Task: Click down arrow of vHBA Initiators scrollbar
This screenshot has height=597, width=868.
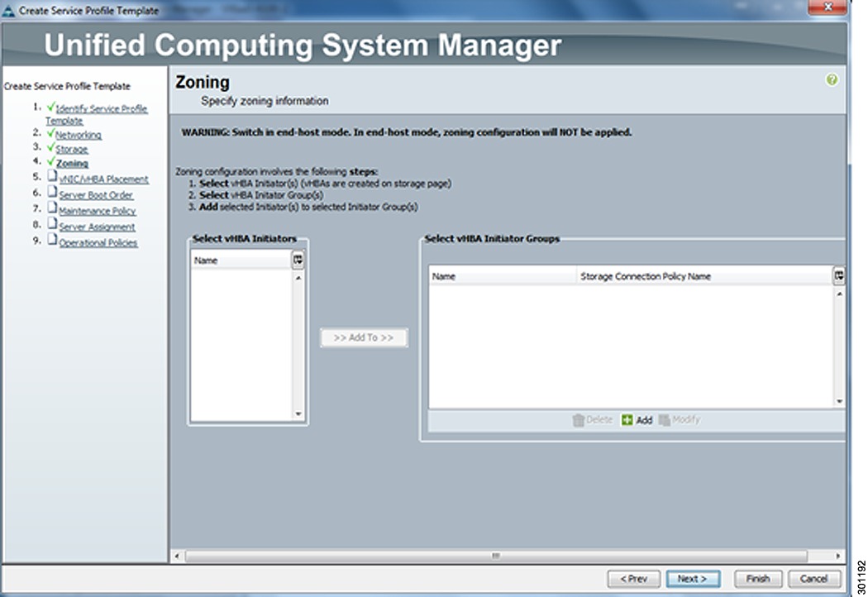Action: click(x=298, y=413)
